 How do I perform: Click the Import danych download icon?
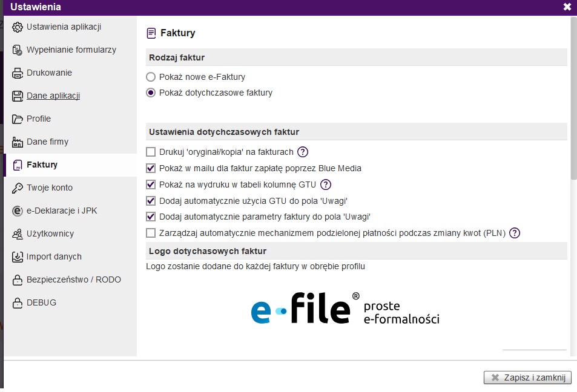(17, 257)
